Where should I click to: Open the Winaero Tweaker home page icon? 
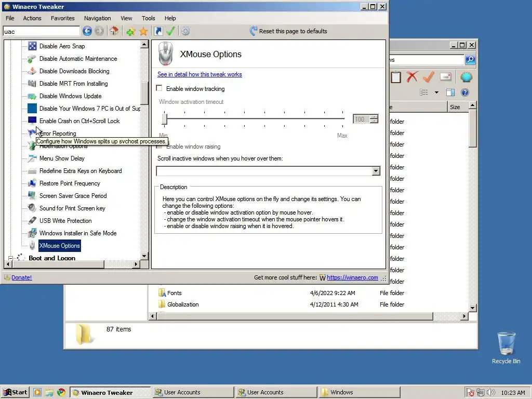click(x=114, y=31)
